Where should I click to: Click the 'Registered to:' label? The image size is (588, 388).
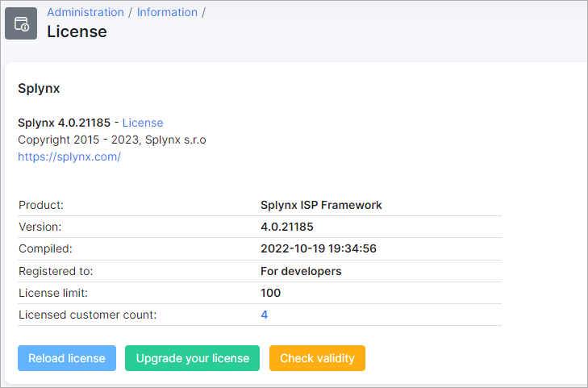(56, 271)
